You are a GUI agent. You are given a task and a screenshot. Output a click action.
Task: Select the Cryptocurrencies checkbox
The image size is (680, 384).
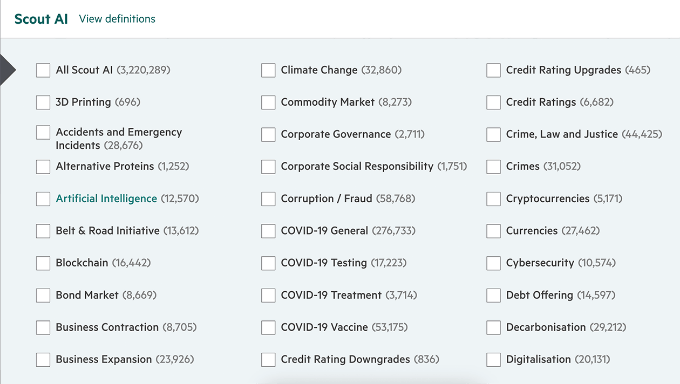(494, 199)
